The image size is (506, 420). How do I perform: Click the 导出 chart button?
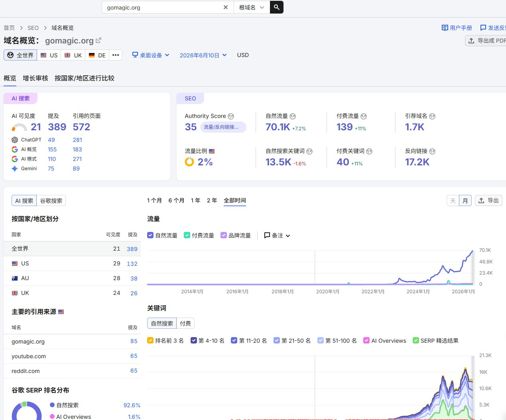pos(488,200)
